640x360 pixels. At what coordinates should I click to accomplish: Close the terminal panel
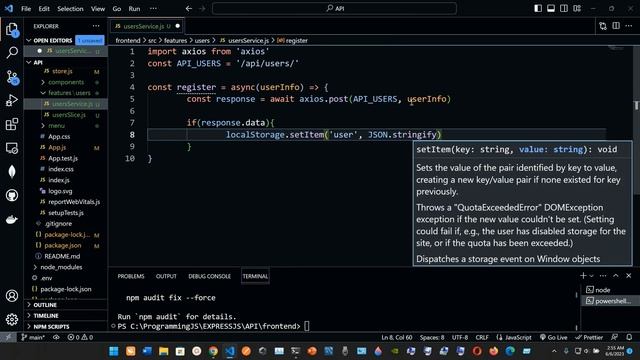pos(629,276)
